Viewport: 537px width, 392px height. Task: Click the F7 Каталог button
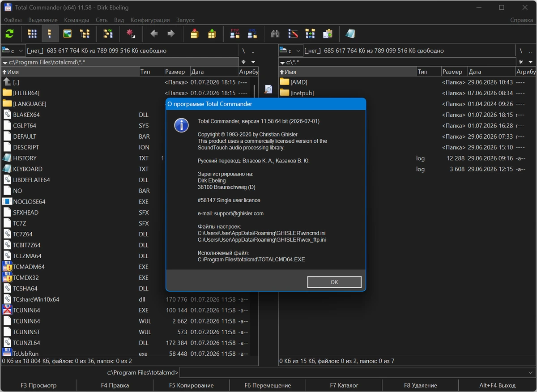344,385
